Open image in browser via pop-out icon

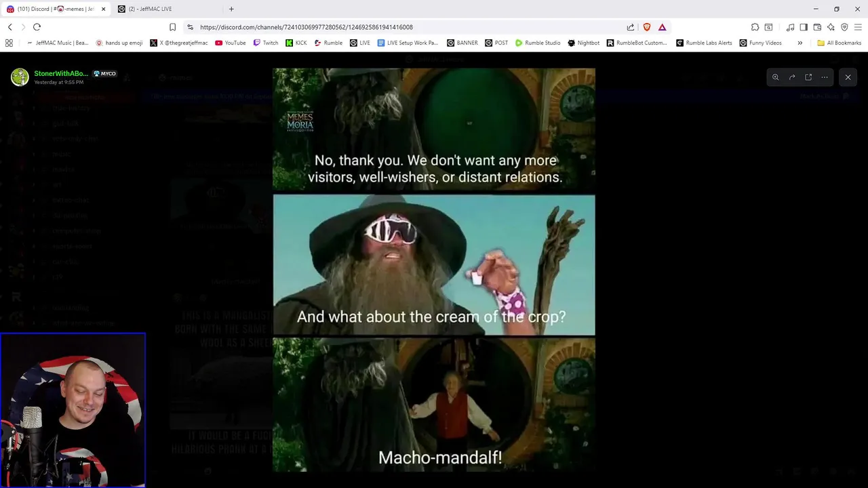(808, 77)
